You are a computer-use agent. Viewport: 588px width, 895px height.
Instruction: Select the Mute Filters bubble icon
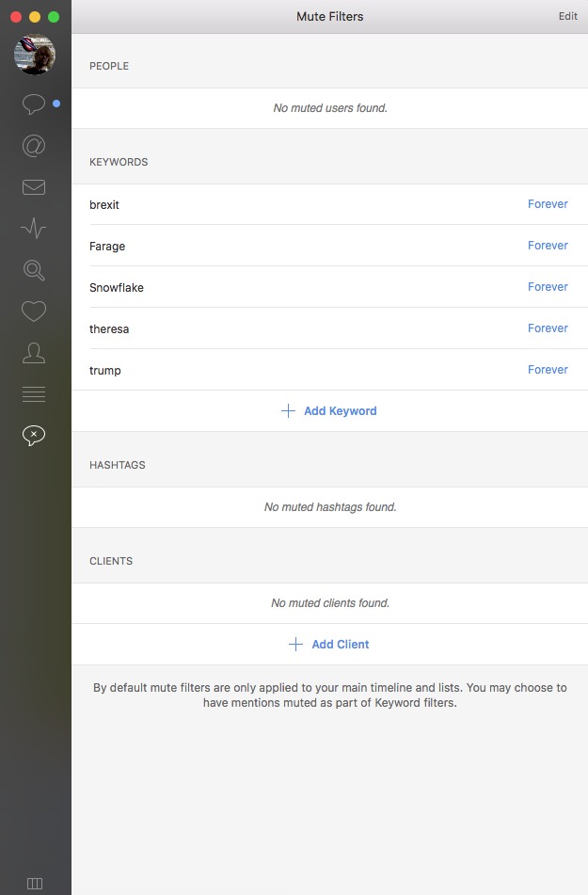[34, 435]
